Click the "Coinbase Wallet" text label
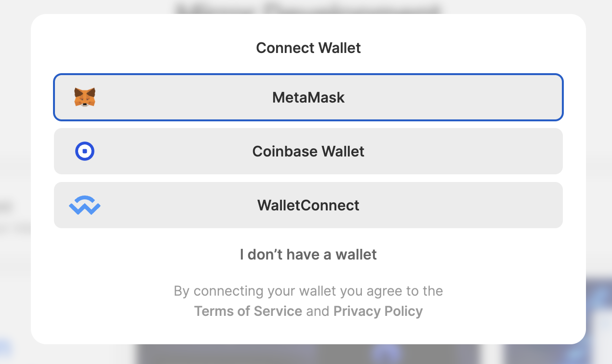 coord(308,152)
